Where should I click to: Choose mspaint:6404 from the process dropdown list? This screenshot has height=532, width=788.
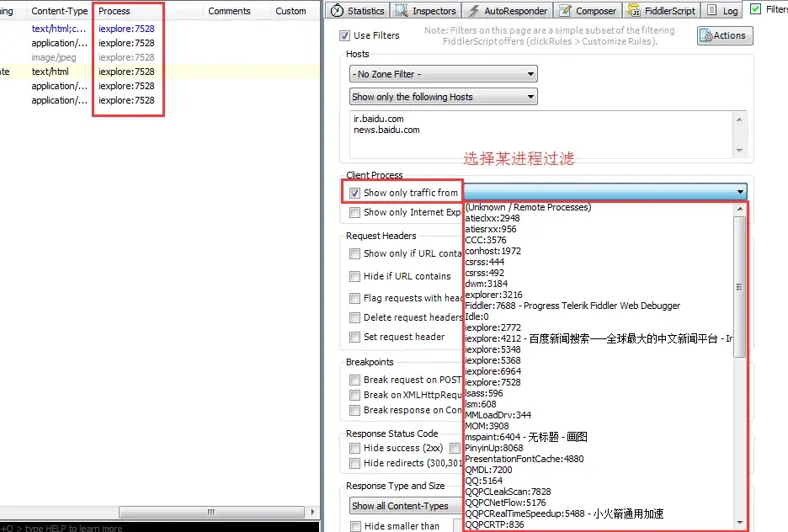(526, 437)
